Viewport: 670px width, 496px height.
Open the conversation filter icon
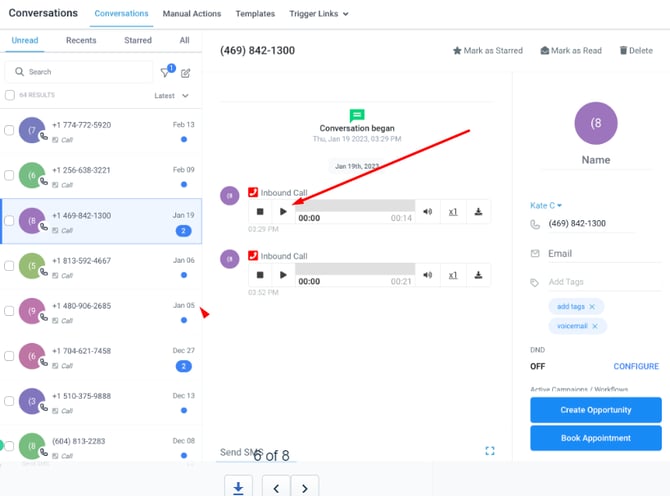pyautogui.click(x=166, y=72)
